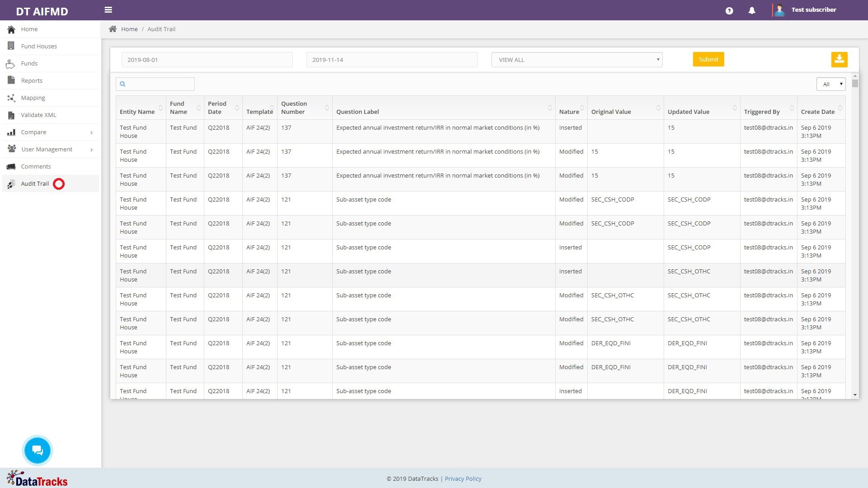Click the help question mark icon
Screen dimensions: 868x488
(729, 10)
